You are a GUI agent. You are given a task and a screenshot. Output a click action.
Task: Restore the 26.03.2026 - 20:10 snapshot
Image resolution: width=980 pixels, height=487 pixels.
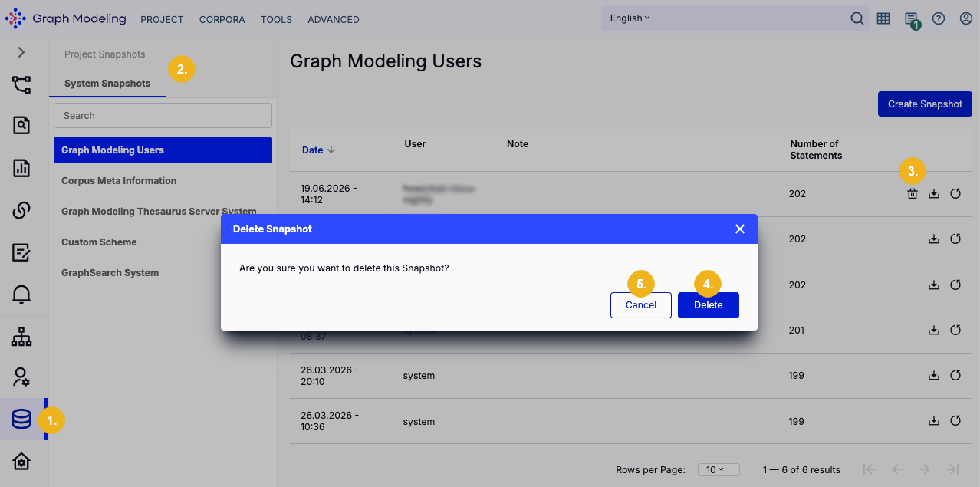pos(955,376)
